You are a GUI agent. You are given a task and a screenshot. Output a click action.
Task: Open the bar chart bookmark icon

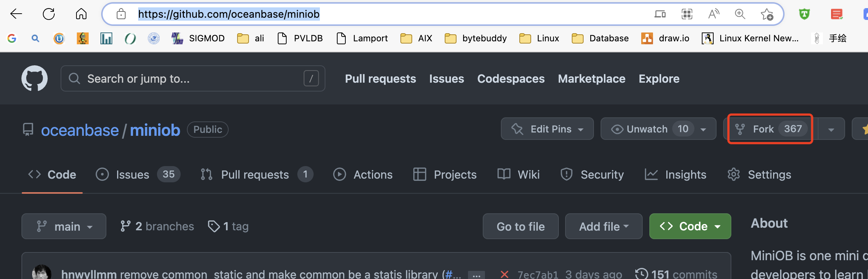106,38
